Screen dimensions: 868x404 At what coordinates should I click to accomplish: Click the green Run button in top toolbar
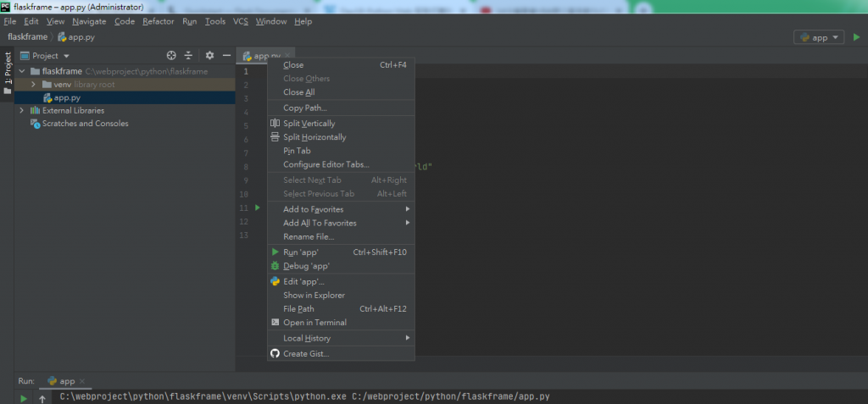pyautogui.click(x=856, y=37)
